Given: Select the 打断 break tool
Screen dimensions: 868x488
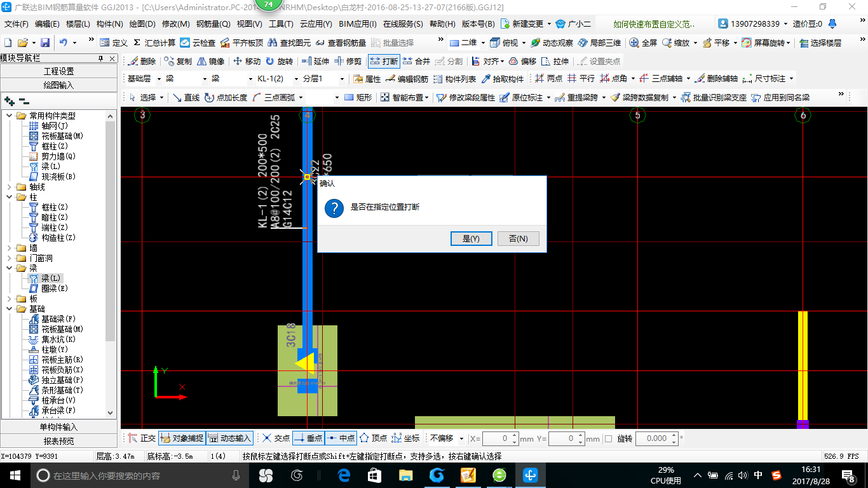Looking at the screenshot, I should tap(384, 62).
